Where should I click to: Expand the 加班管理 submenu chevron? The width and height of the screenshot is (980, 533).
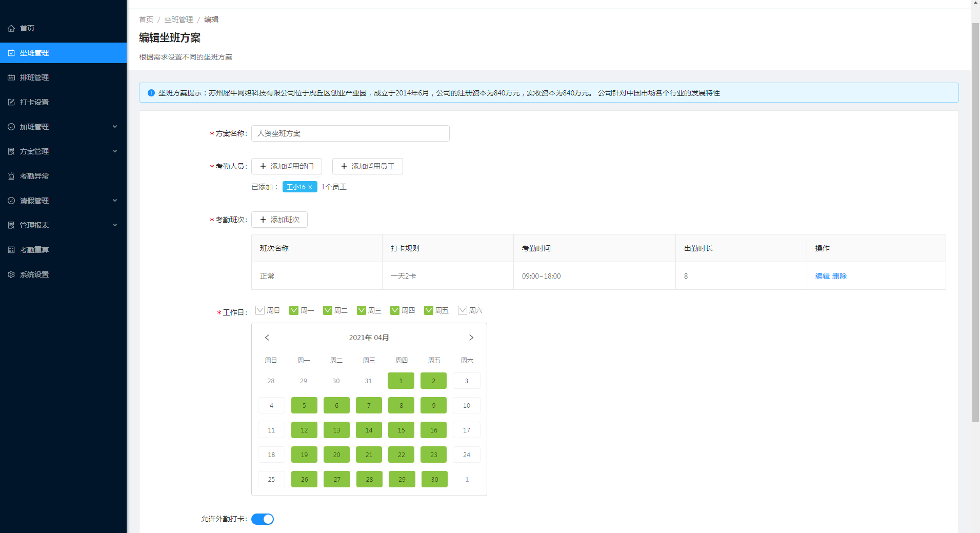pyautogui.click(x=115, y=127)
